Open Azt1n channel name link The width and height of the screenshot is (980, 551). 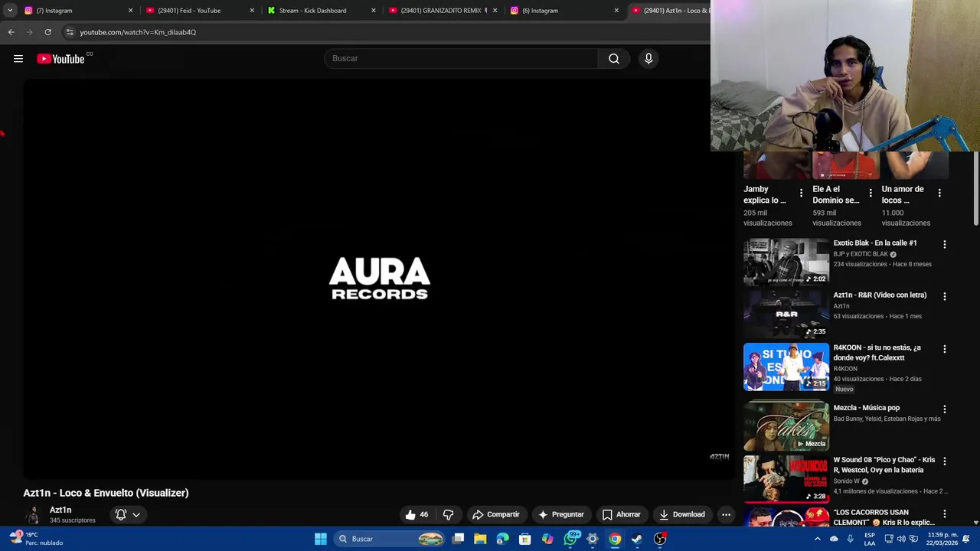60,510
